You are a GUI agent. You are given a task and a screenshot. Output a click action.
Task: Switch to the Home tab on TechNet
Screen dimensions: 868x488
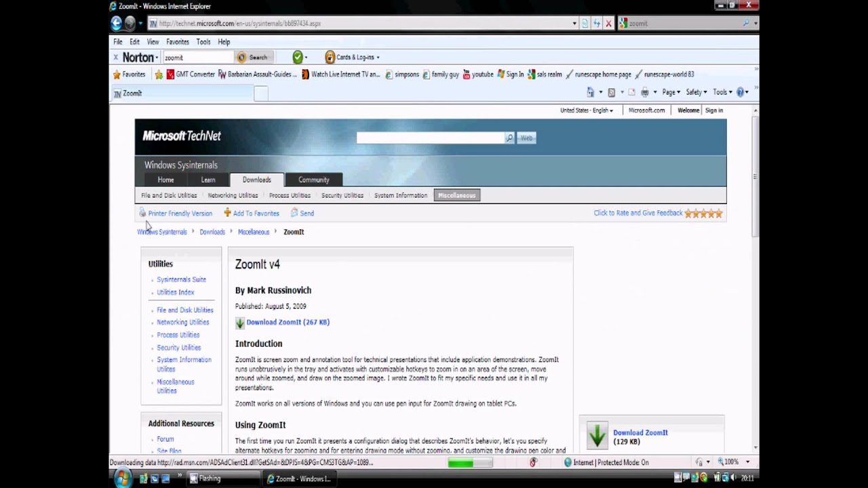point(166,180)
